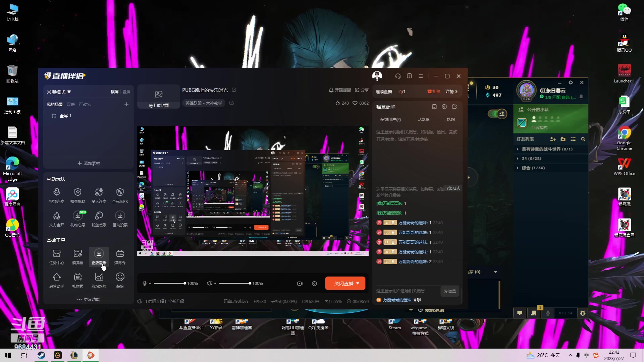
Task: Click the user avatar in title bar
Action: tap(377, 76)
